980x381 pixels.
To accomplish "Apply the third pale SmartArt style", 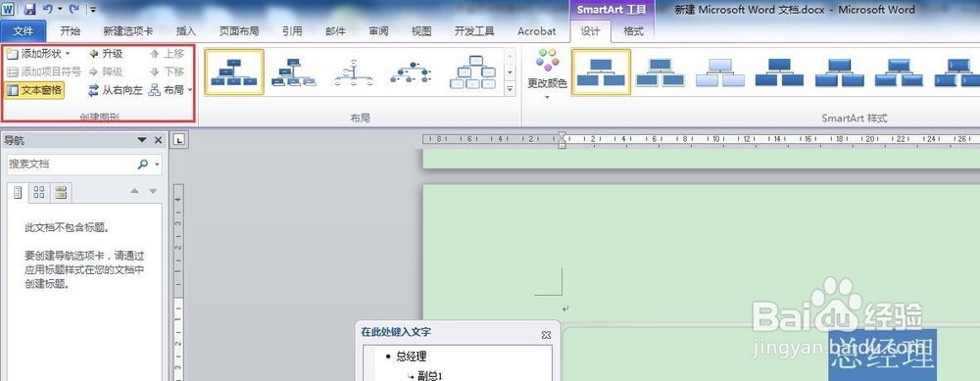I will (720, 71).
